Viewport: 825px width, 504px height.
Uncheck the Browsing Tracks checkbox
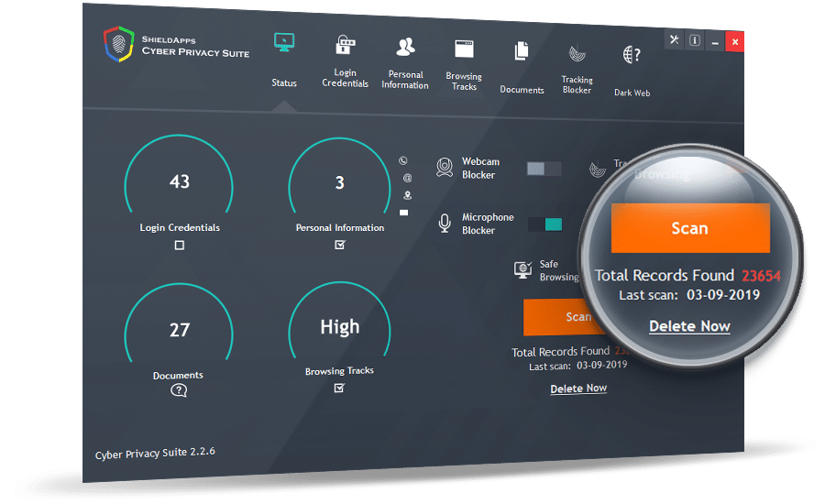click(339, 388)
